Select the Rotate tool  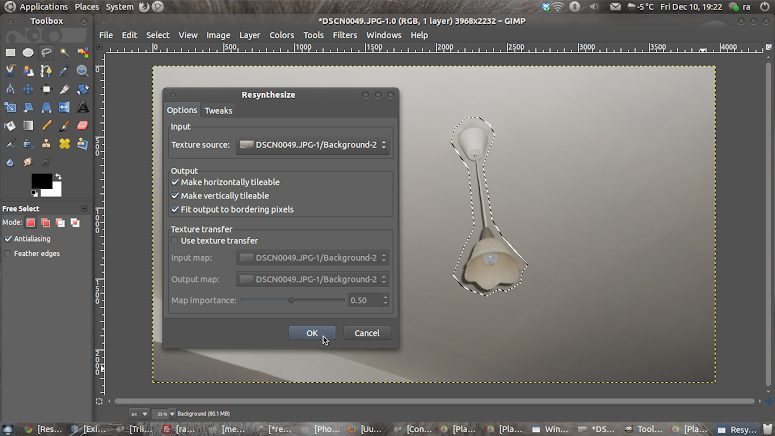point(83,89)
